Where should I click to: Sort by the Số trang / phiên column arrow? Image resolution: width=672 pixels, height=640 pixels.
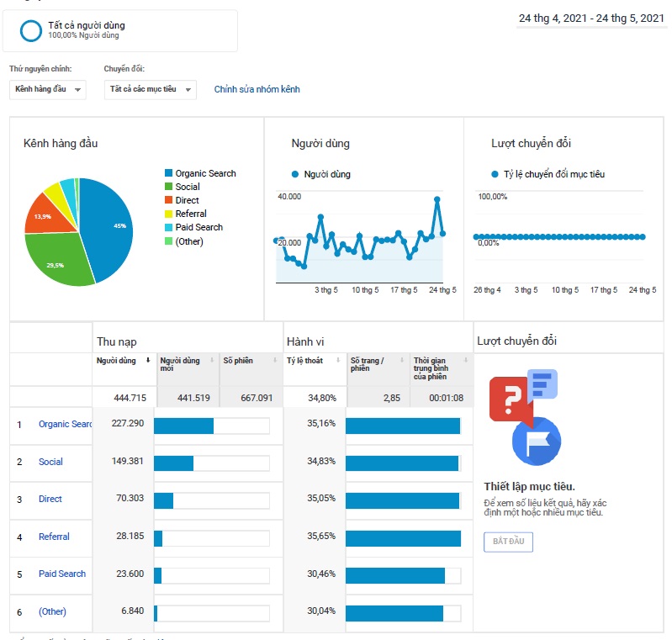(x=401, y=360)
